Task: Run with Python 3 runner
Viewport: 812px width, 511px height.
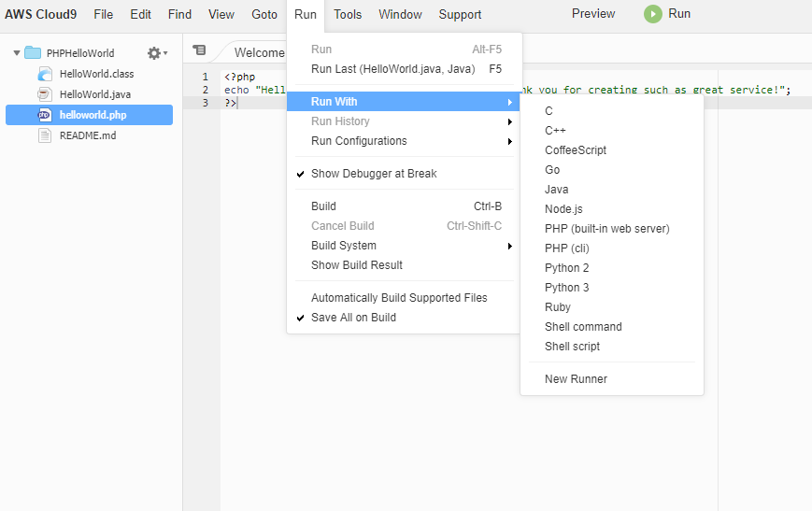Action: 612,288
